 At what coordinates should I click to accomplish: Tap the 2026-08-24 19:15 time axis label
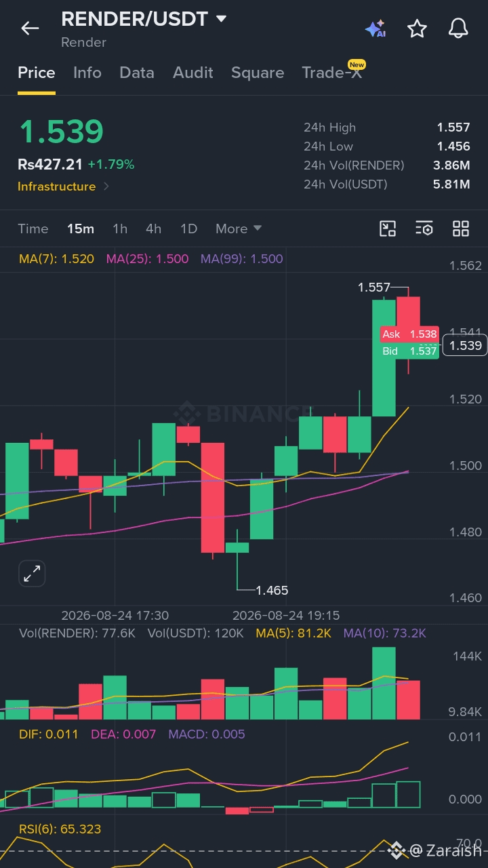tap(286, 616)
